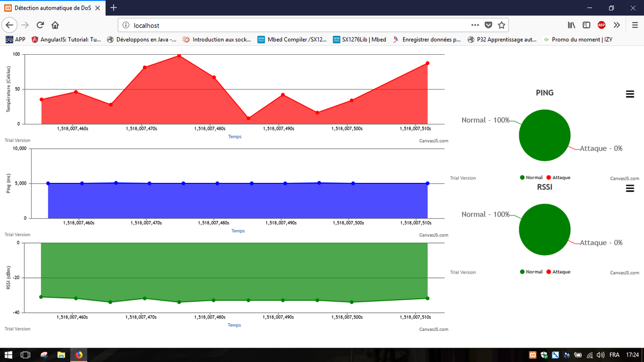Viewport: 644px width, 362px height.
Task: Toggle the sidebar view icon
Action: click(x=587, y=25)
